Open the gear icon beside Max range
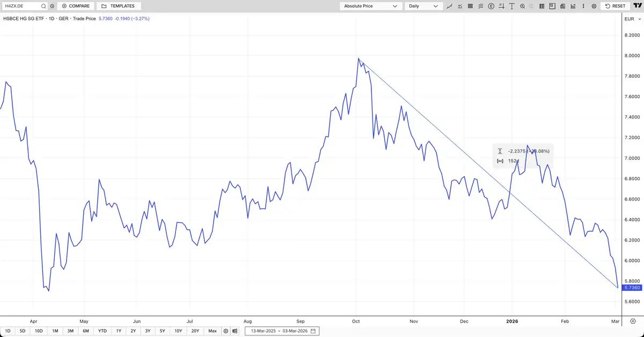Viewport: 644px width, 337px height. pyautogui.click(x=226, y=331)
